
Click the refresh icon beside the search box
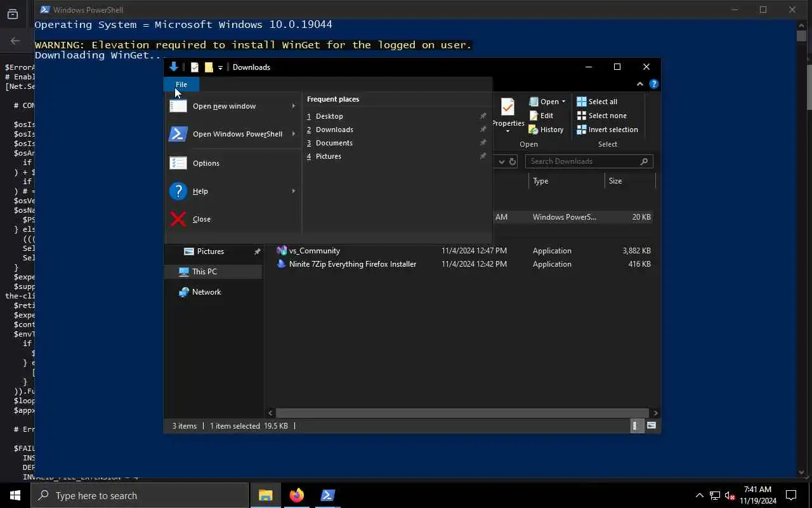pos(513,161)
